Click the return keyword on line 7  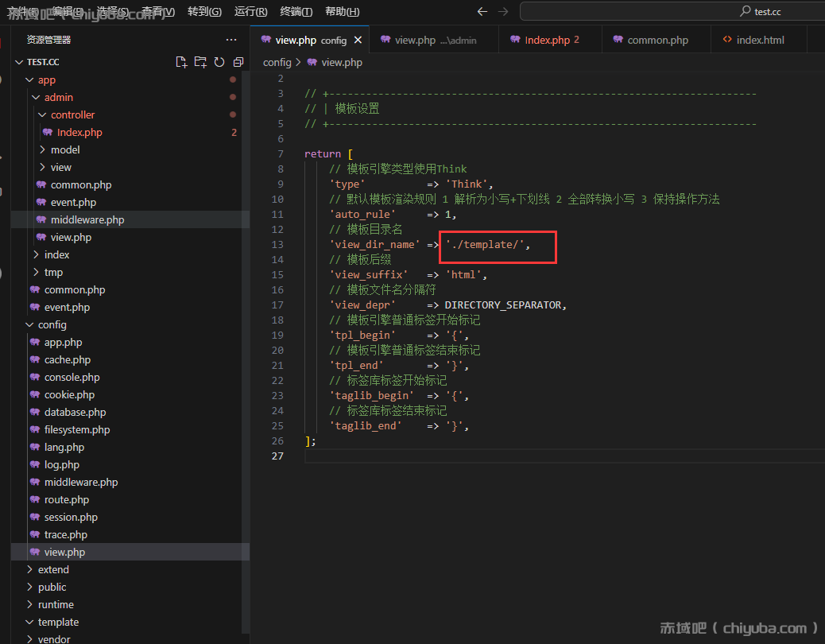(x=323, y=154)
